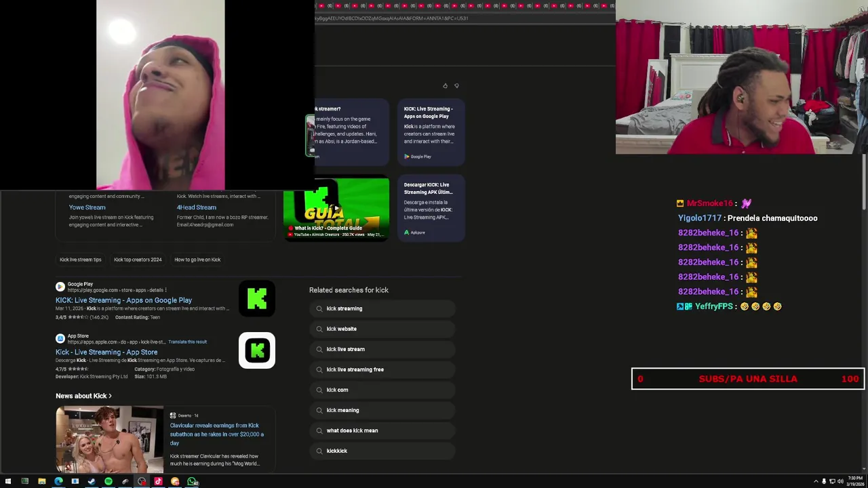Click the volume speaker tray icon
Screen dimensions: 868x488
click(840, 481)
